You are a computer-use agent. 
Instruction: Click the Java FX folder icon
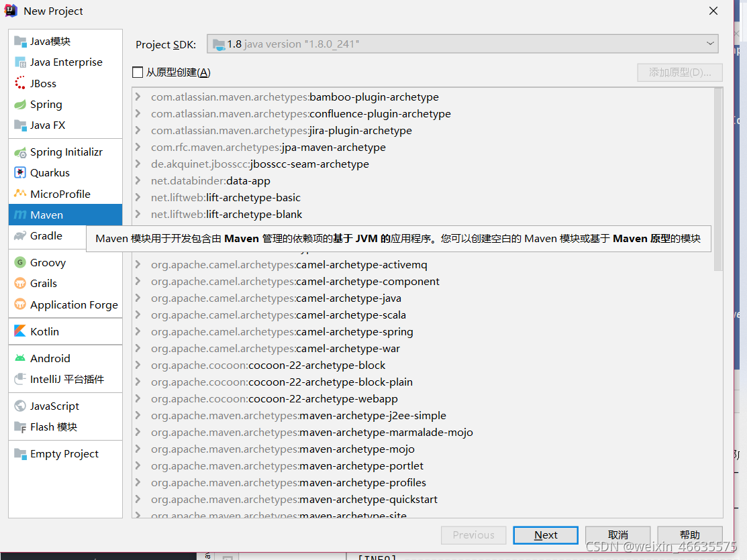[x=20, y=125]
